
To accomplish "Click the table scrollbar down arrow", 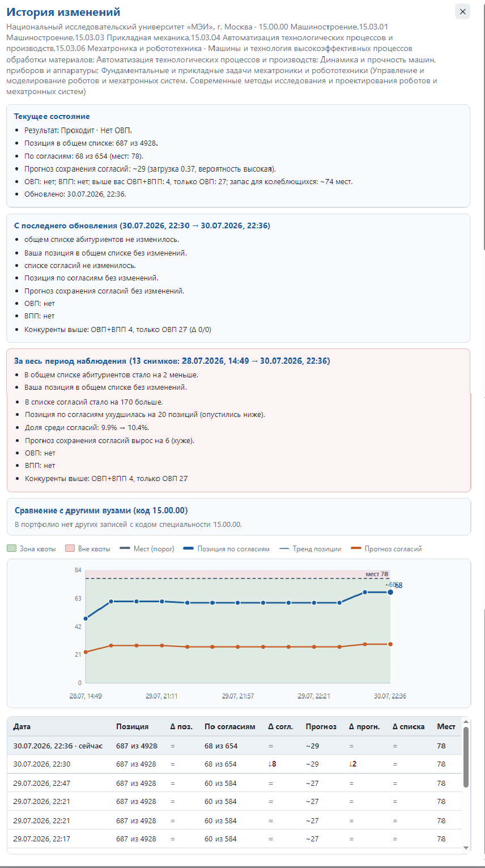I will click(466, 848).
